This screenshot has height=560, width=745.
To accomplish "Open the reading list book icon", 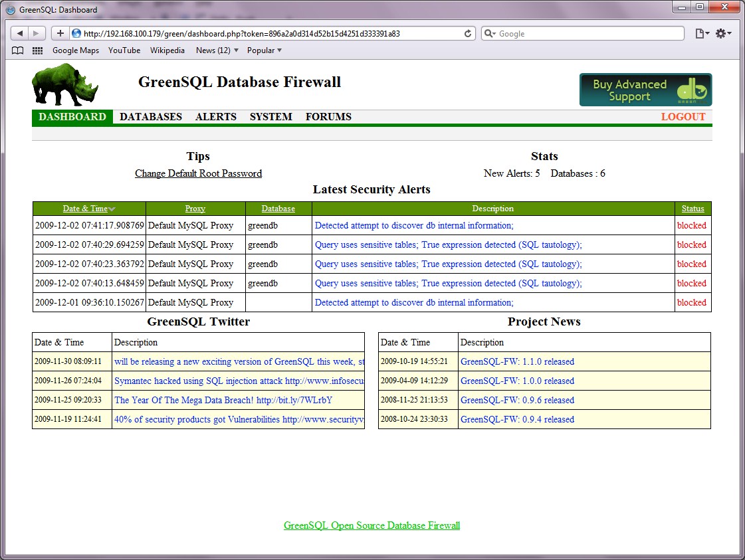I will 18,50.
